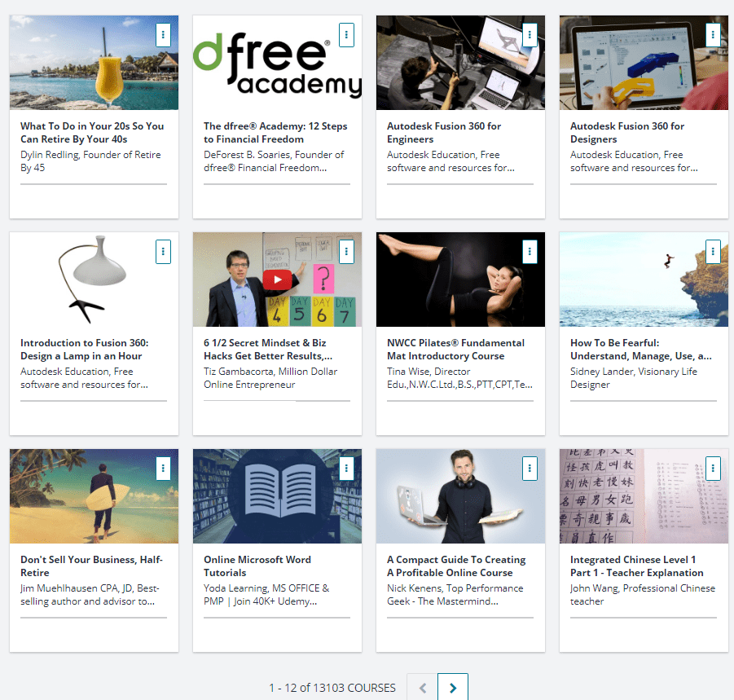
Task: Click the previous page arrow
Action: click(x=422, y=688)
